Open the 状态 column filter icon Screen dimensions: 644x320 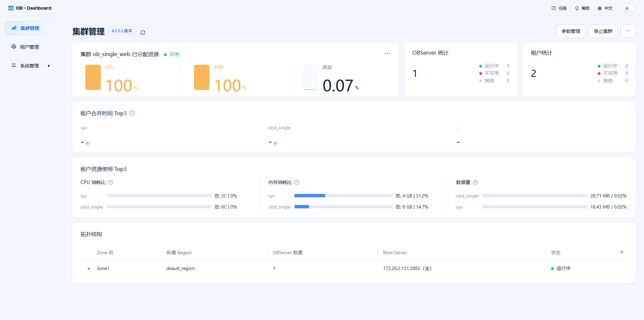(622, 253)
